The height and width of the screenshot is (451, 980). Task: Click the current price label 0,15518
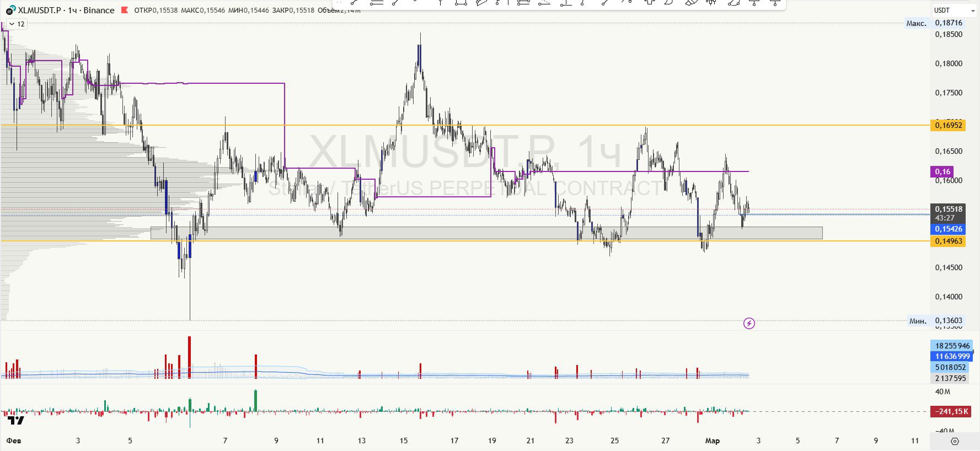pos(948,209)
